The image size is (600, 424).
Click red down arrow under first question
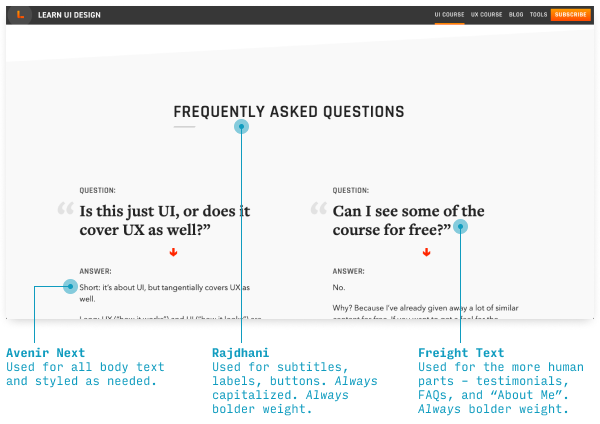click(173, 252)
